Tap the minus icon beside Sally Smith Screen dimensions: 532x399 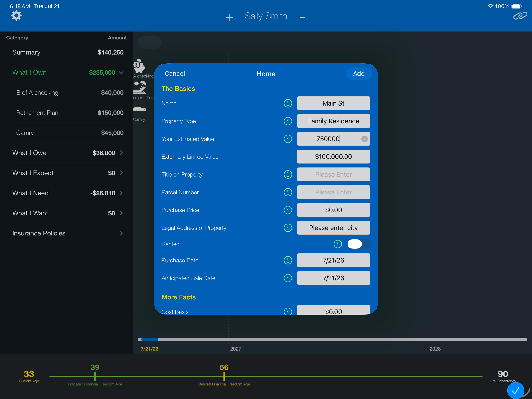point(302,17)
